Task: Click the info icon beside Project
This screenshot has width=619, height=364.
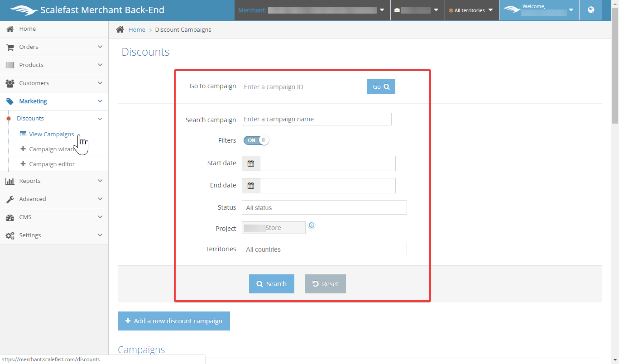Action: pyautogui.click(x=312, y=225)
